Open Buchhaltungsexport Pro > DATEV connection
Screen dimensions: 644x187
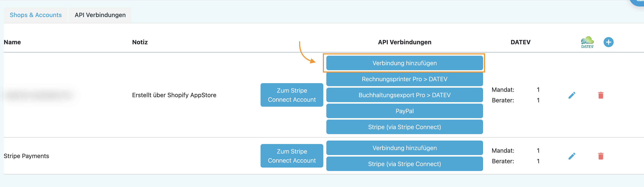[x=404, y=95]
